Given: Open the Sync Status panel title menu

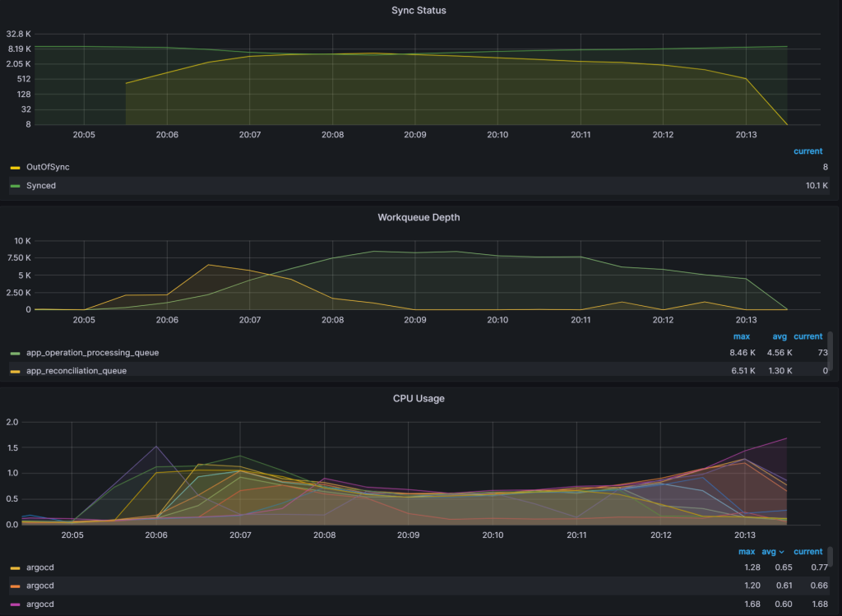Looking at the screenshot, I should pyautogui.click(x=419, y=10).
